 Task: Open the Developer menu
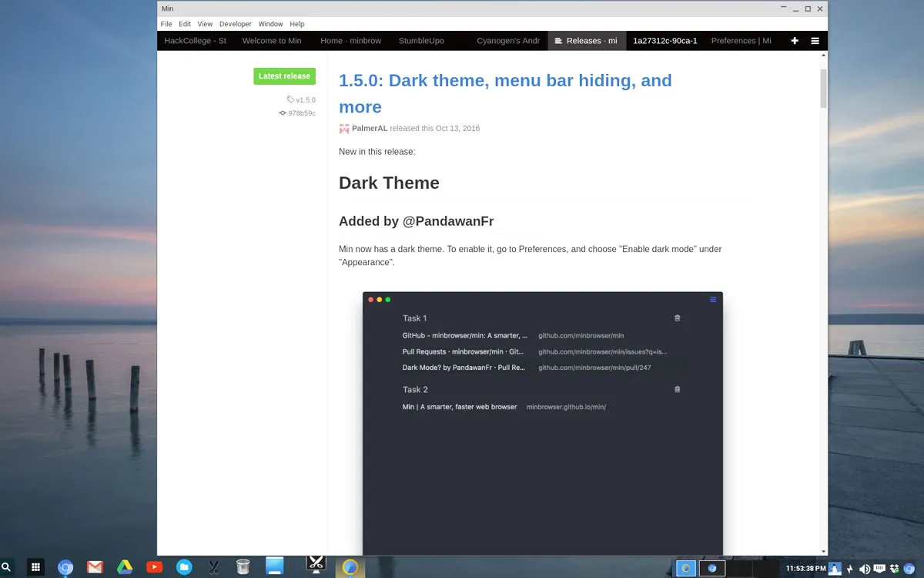click(235, 24)
